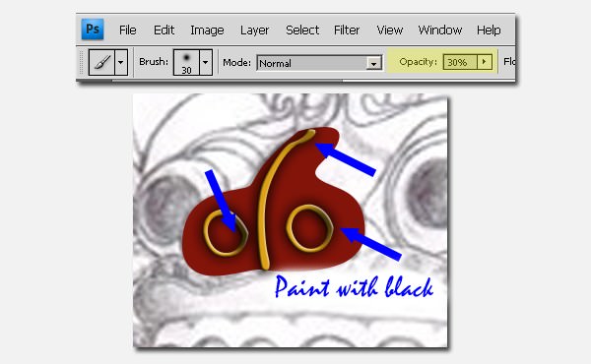Open the File menu
Viewport: 591px width, 364px height.
(x=127, y=30)
